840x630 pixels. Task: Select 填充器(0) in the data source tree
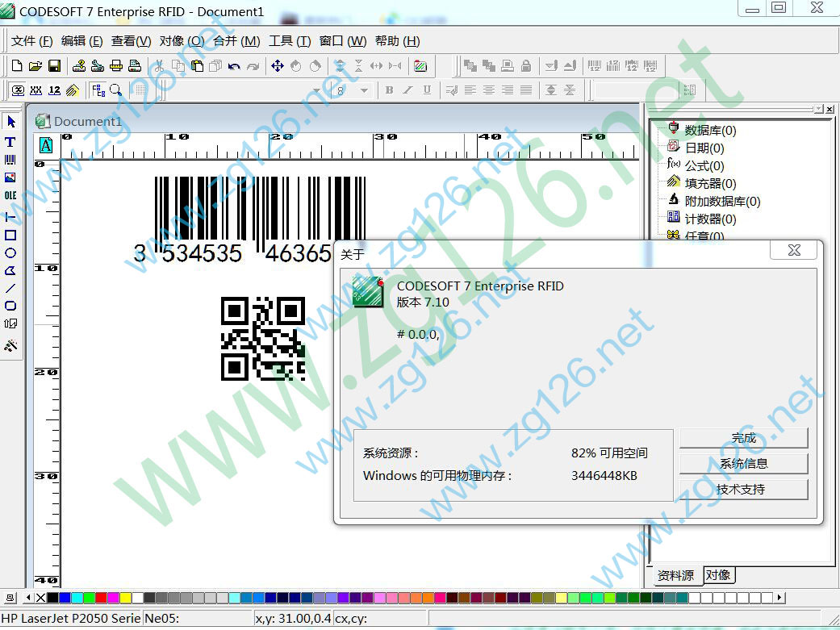pyautogui.click(x=710, y=184)
